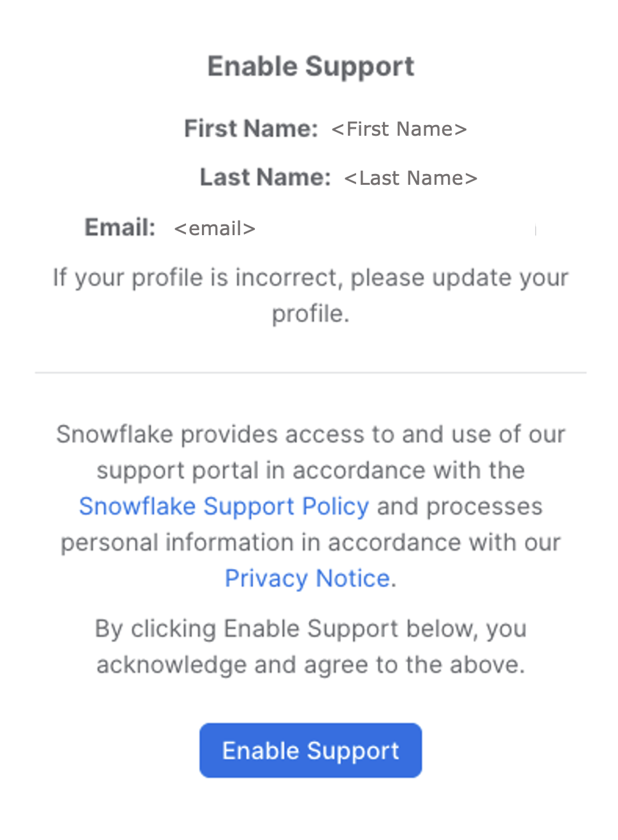
Task: Follow the Snowflake Support Policy hyperlink
Action: (224, 506)
